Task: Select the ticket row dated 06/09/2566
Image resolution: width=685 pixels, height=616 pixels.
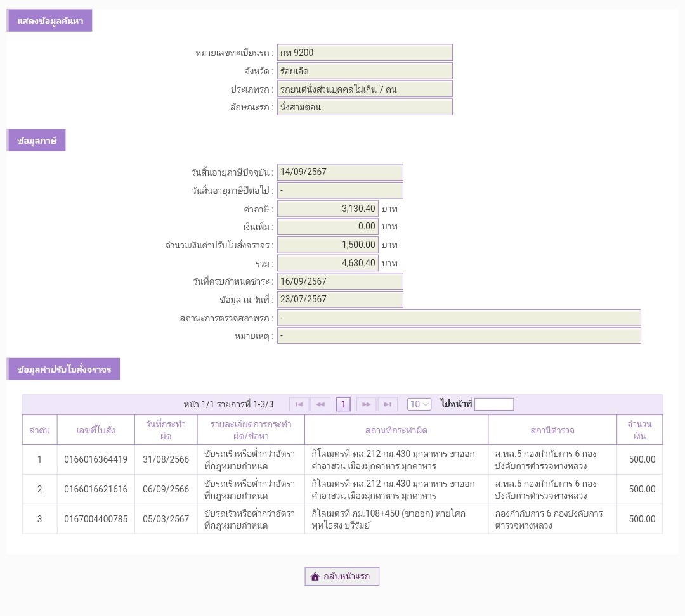Action: click(x=166, y=489)
